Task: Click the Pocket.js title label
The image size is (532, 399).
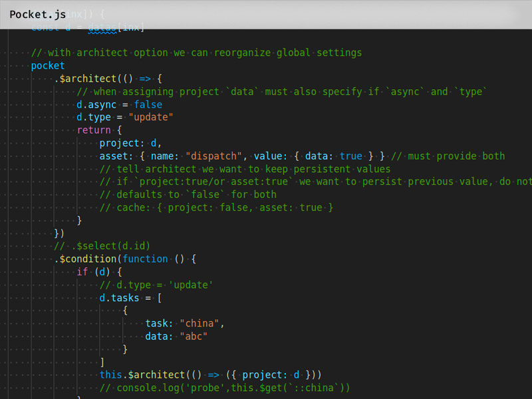Action: 37,14
